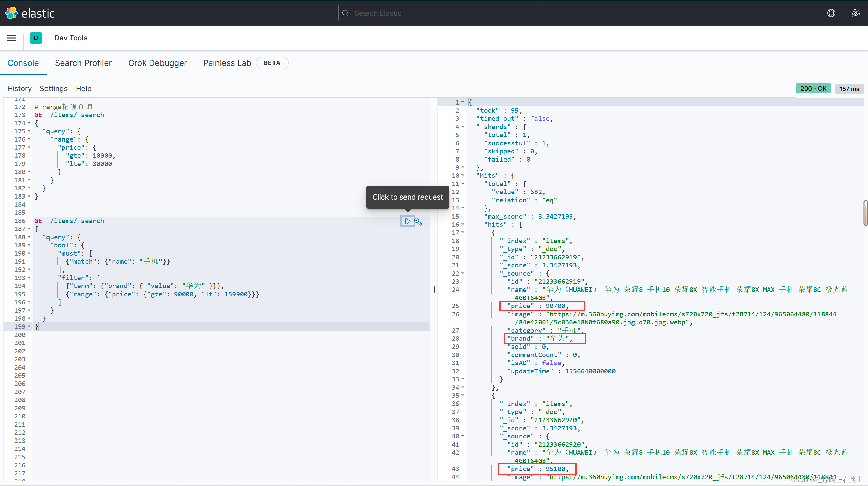Viewport: 868px width, 486px height.
Task: Click the green D space avatar
Action: [36, 38]
